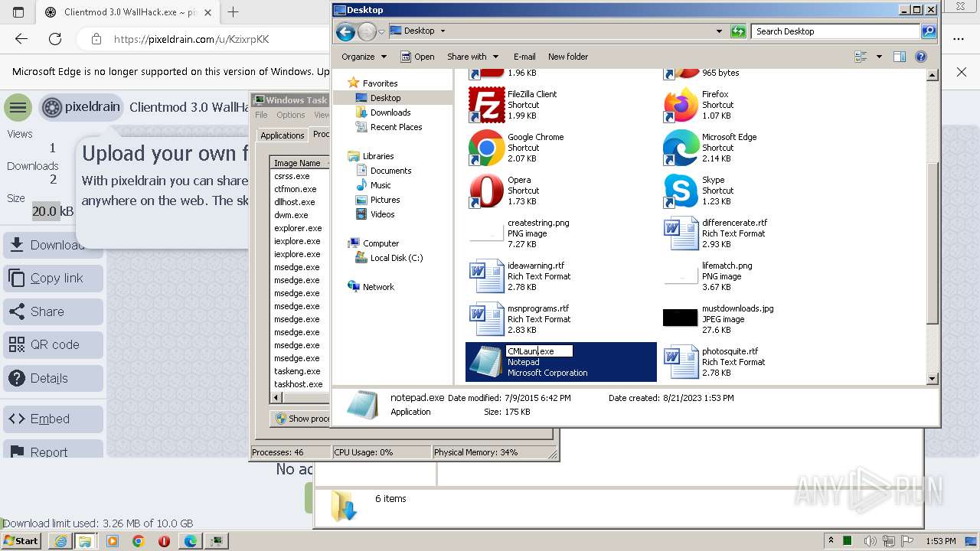Open Opera from the taskbar
Image resolution: width=980 pixels, height=551 pixels.
[x=164, y=541]
